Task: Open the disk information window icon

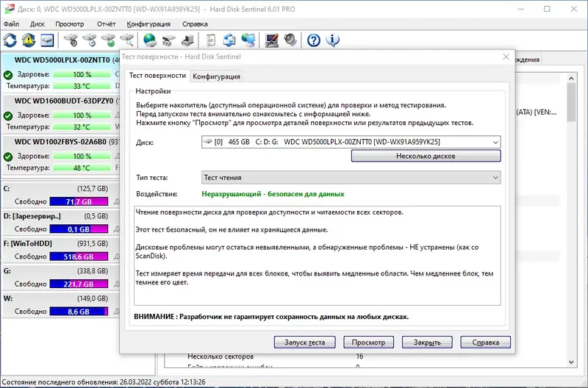Action: pos(47,40)
